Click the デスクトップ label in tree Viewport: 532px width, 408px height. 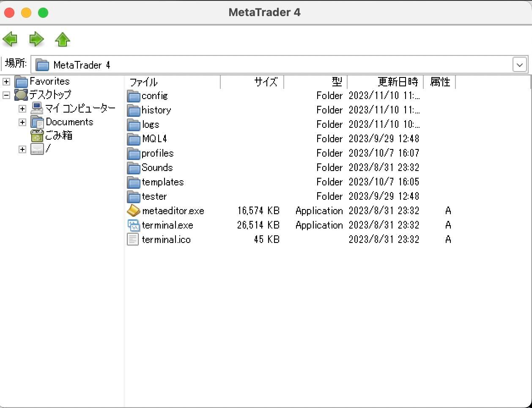pyautogui.click(x=50, y=95)
